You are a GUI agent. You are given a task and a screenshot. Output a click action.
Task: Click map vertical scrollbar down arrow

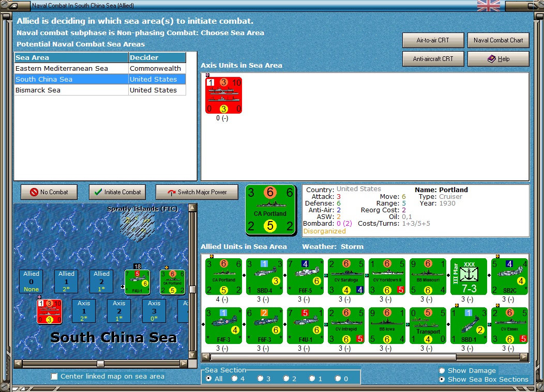192,355
